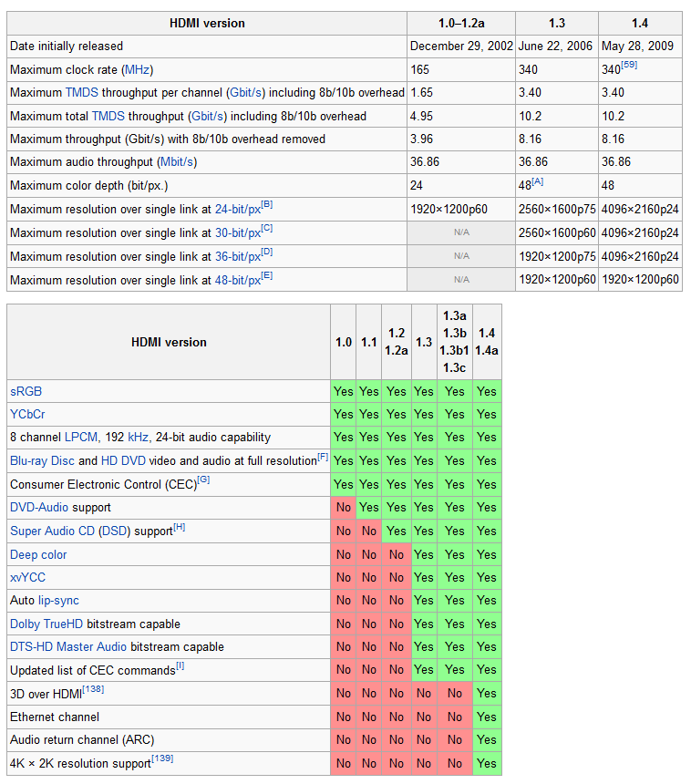Image resolution: width=691 pixels, height=784 pixels.
Task: Click the kHz link in audio capability row
Action: pos(138,438)
